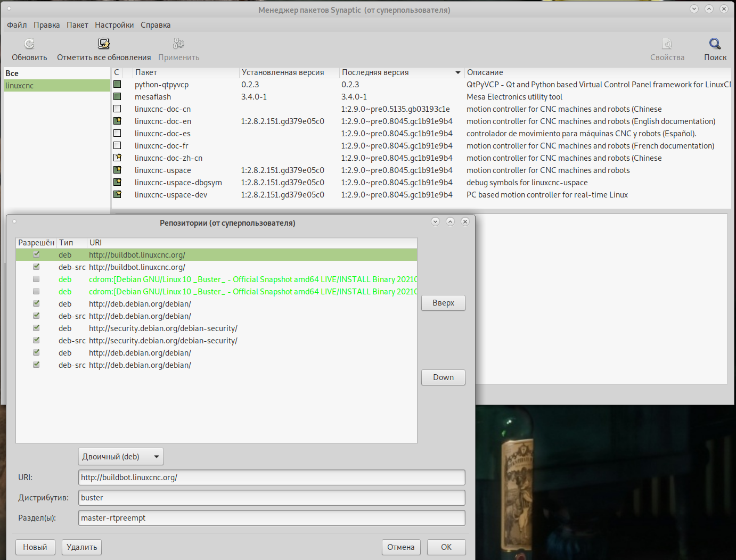Click the Отмена button

pyautogui.click(x=401, y=547)
